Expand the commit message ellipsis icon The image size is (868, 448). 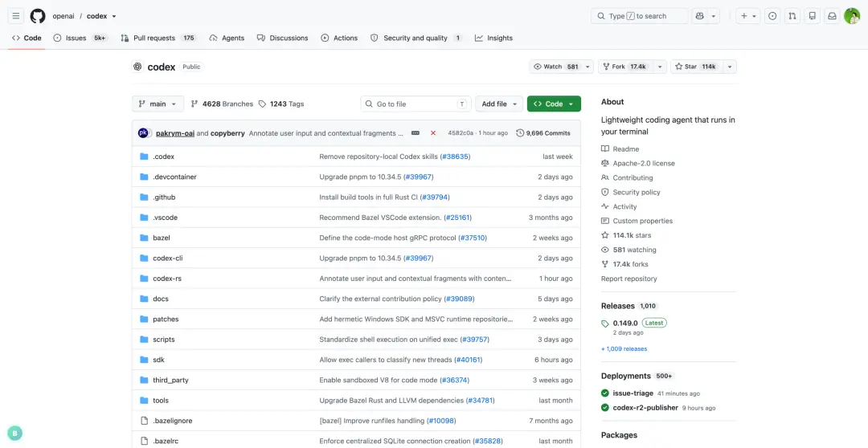pyautogui.click(x=416, y=132)
